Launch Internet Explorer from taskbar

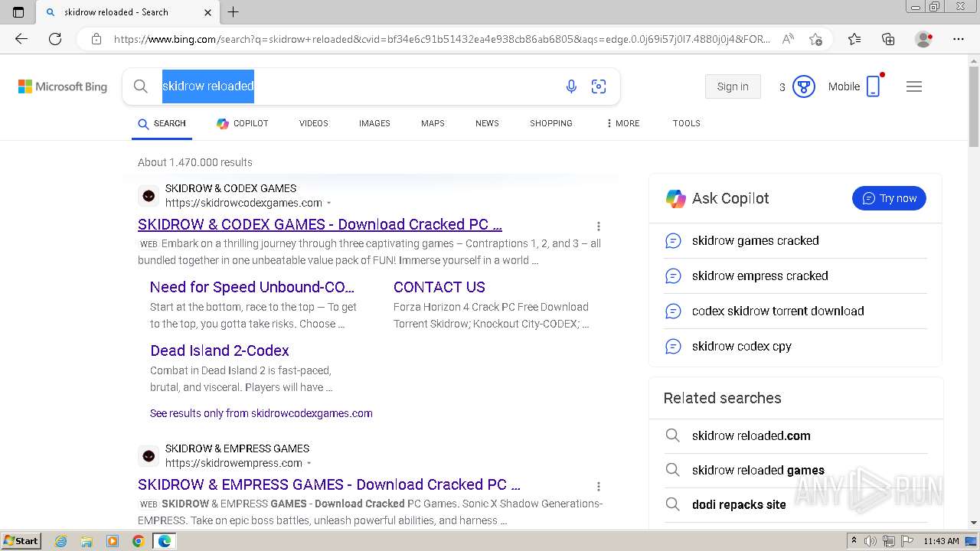click(x=60, y=541)
